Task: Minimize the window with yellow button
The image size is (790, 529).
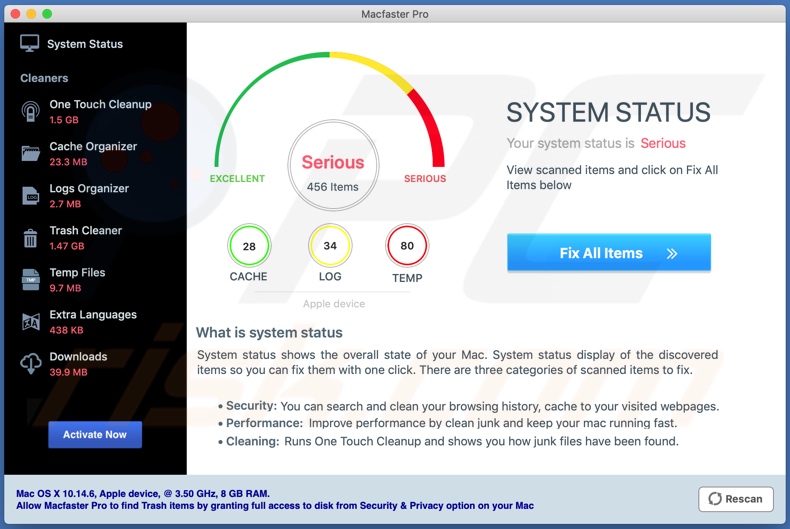Action: 31,14
